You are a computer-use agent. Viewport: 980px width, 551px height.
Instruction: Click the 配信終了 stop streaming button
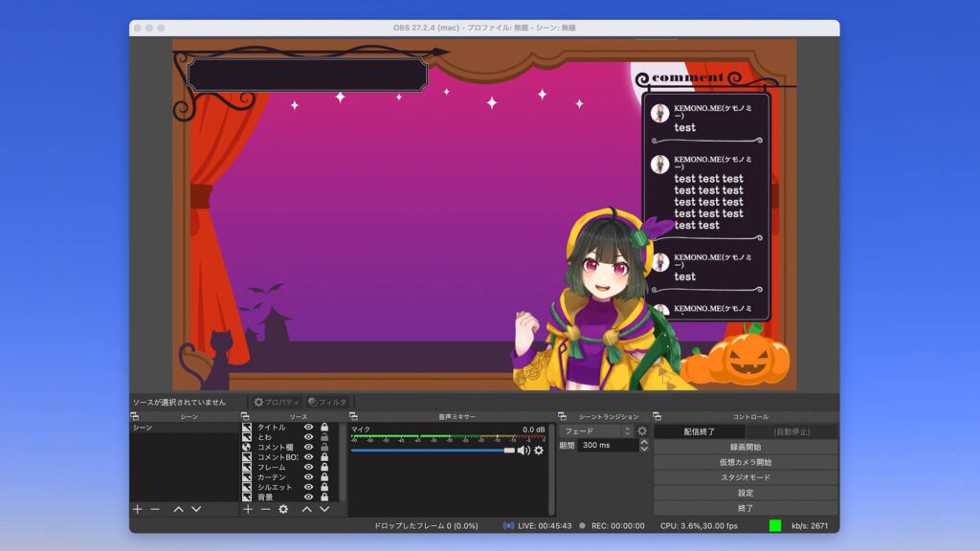click(700, 430)
